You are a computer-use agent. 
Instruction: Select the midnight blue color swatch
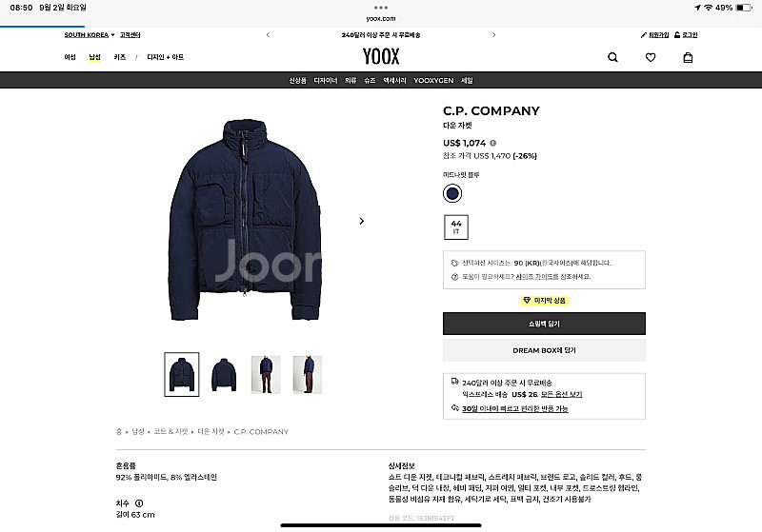pos(452,193)
